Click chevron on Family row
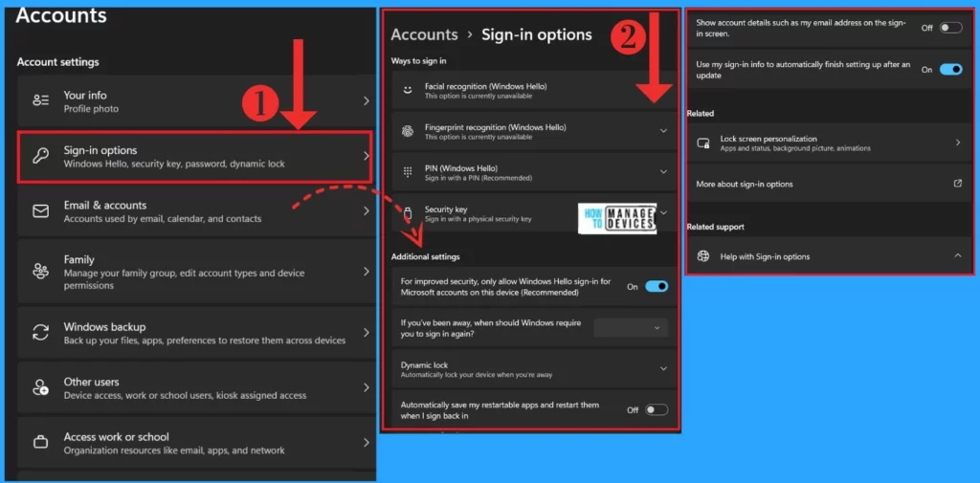The height and width of the screenshot is (483, 980). pos(367,272)
